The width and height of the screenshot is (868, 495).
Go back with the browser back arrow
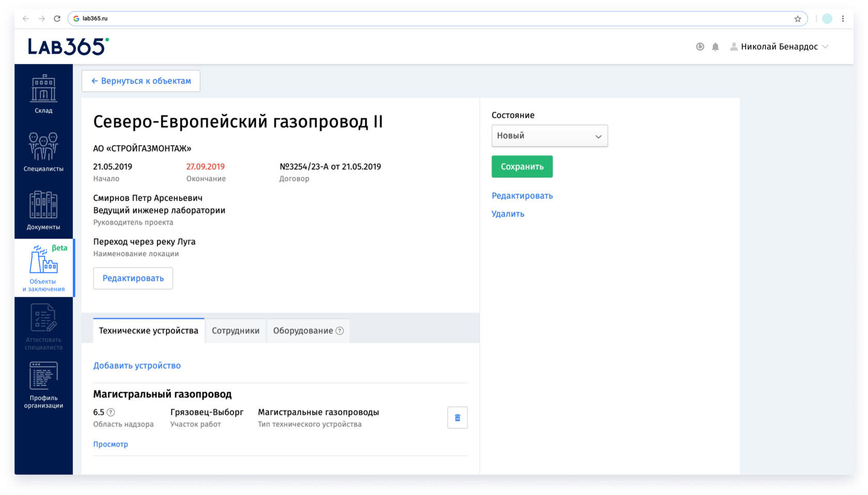click(26, 19)
